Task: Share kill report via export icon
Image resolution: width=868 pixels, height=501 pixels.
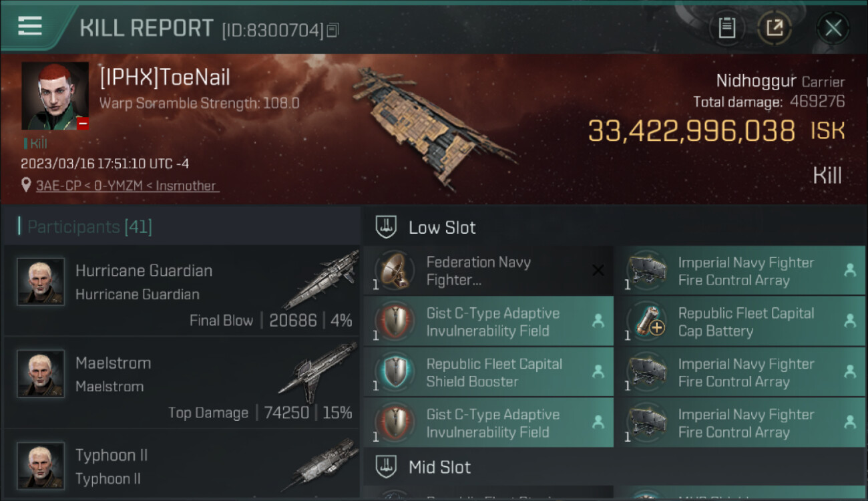Action: (775, 28)
